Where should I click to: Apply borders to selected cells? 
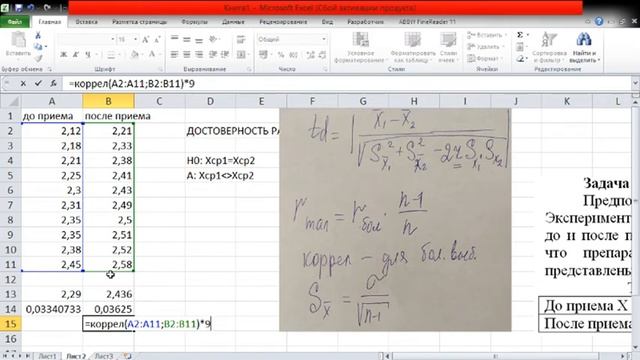(x=111, y=54)
